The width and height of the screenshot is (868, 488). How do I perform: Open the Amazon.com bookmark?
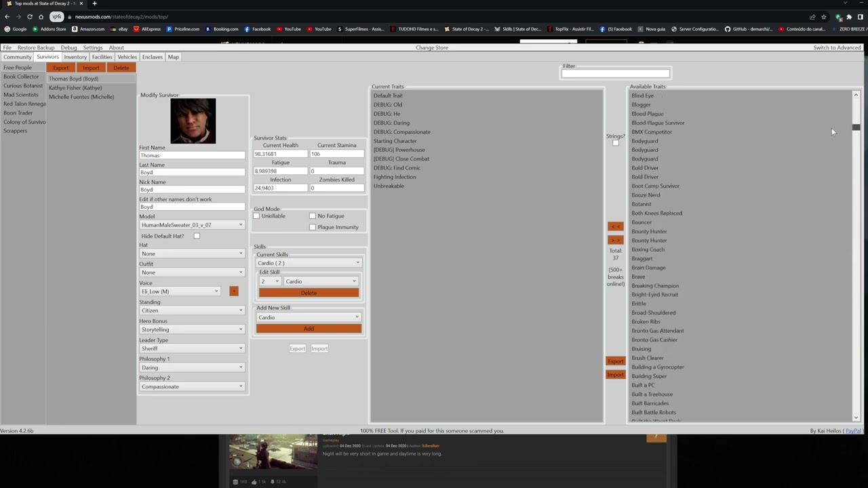tap(88, 29)
